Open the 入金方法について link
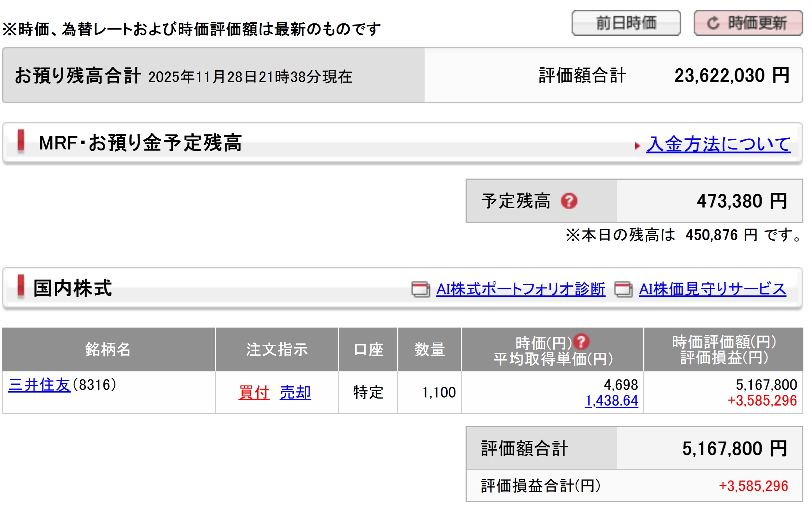The height and width of the screenshot is (520, 812). [718, 144]
